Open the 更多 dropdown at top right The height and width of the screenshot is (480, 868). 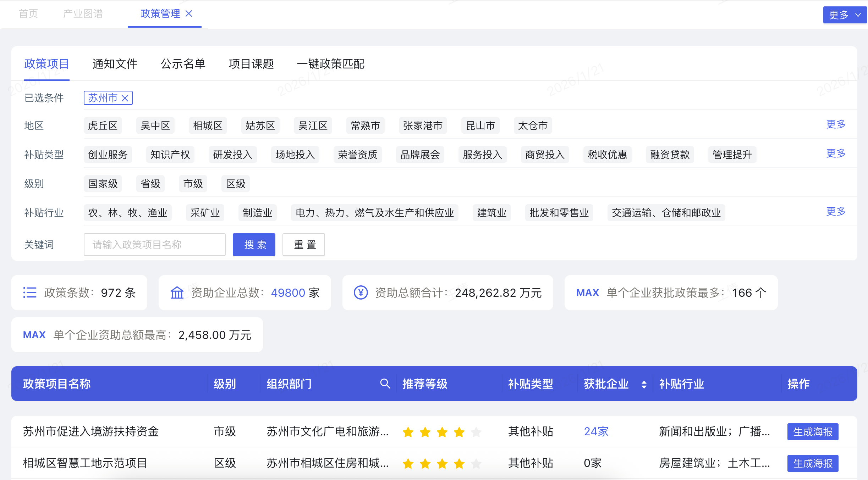pos(845,15)
